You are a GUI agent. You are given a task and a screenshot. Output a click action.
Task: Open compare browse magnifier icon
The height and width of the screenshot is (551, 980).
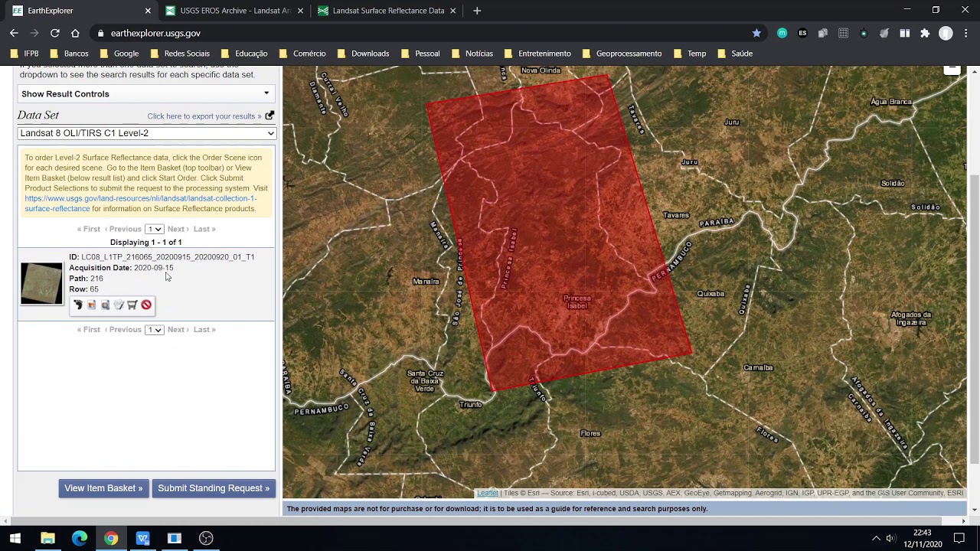point(105,305)
